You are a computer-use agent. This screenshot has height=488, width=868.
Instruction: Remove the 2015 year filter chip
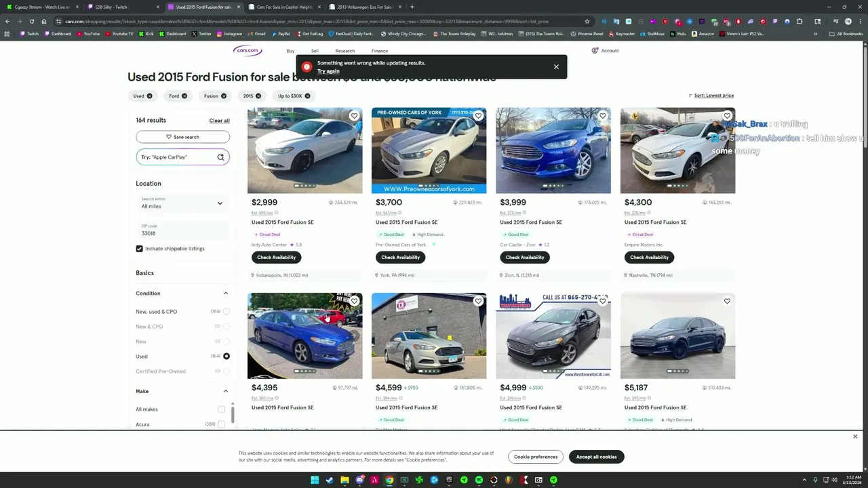click(x=258, y=96)
